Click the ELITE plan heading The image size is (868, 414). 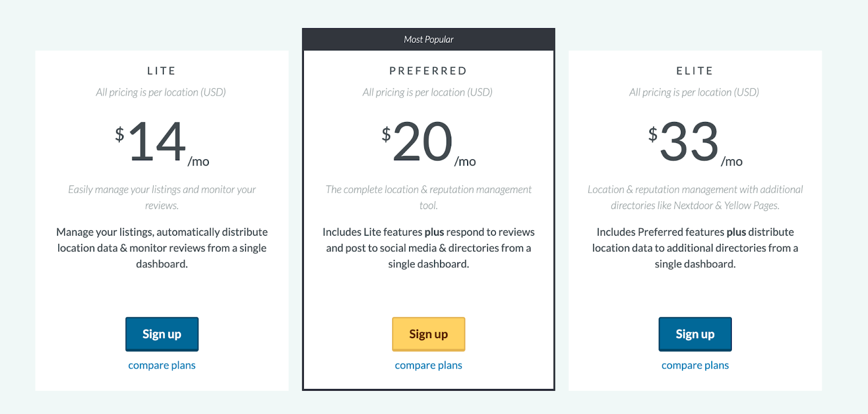(x=695, y=71)
